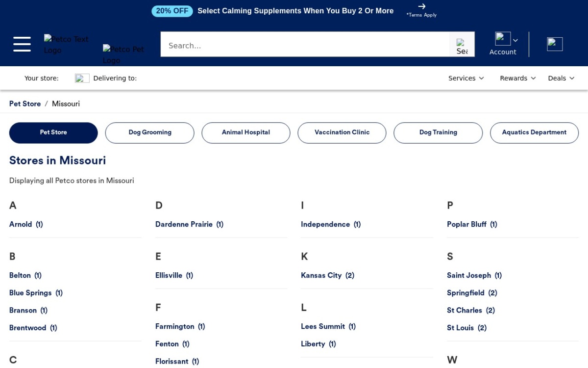This screenshot has height=368, width=588.
Task: Open the Liberty store listing
Action: coord(318,344)
